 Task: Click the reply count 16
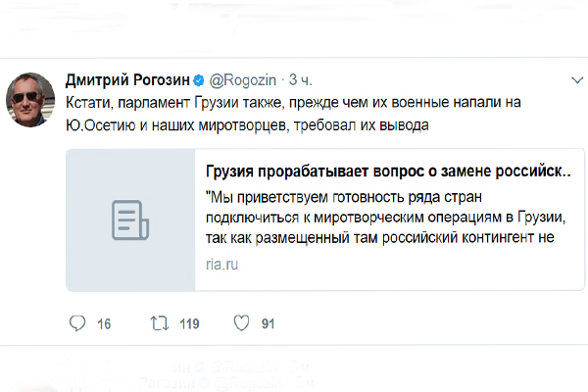pos(105,324)
